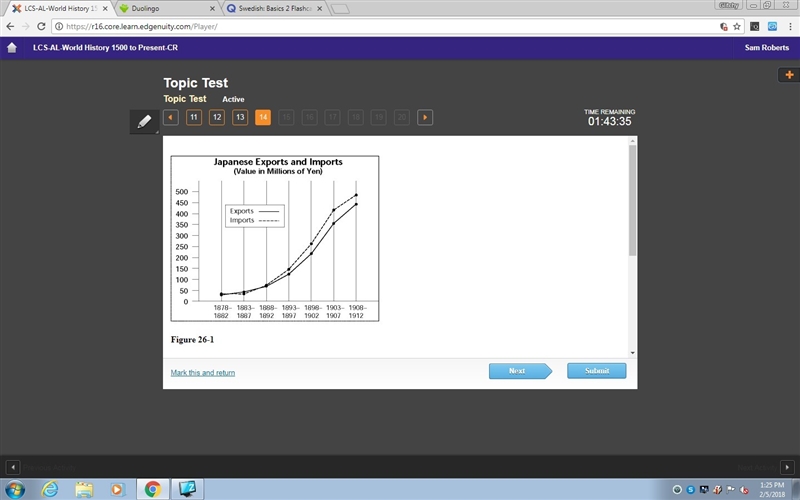Close the Duolingo tab

pos(213,9)
